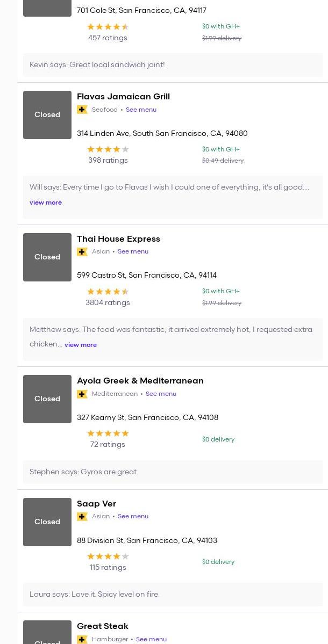Viewport: 328px width, 644px height.
Task: Open See menu for Thai House Express
Action: 133,251
